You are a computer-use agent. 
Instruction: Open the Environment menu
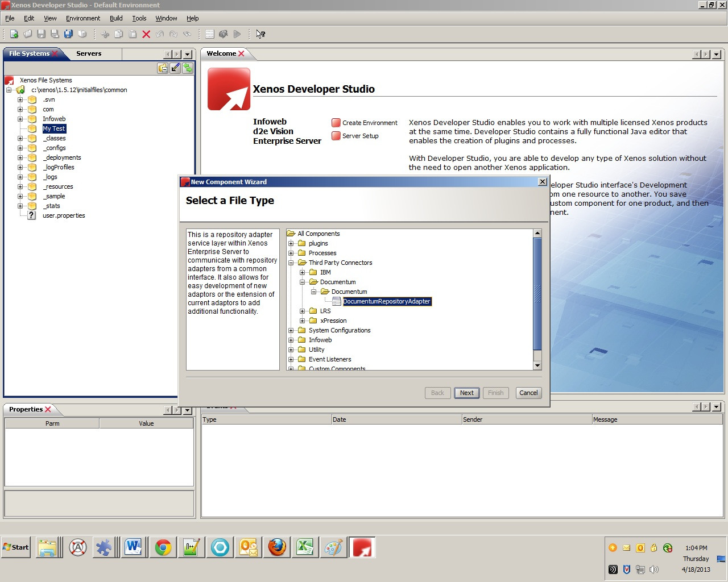tap(83, 18)
